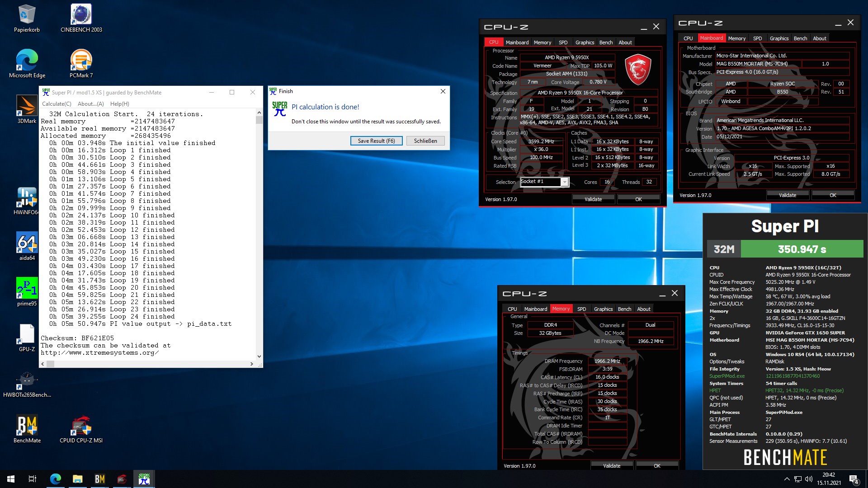Select CPU tab in Mainboard CPU-Z window
Screen dimensions: 868x488
pyautogui.click(x=688, y=38)
